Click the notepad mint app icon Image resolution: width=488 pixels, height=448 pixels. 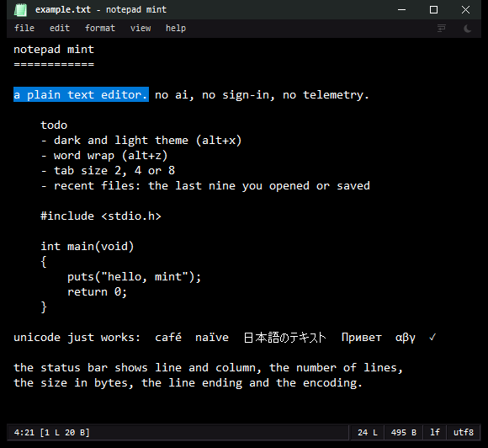[21, 10]
